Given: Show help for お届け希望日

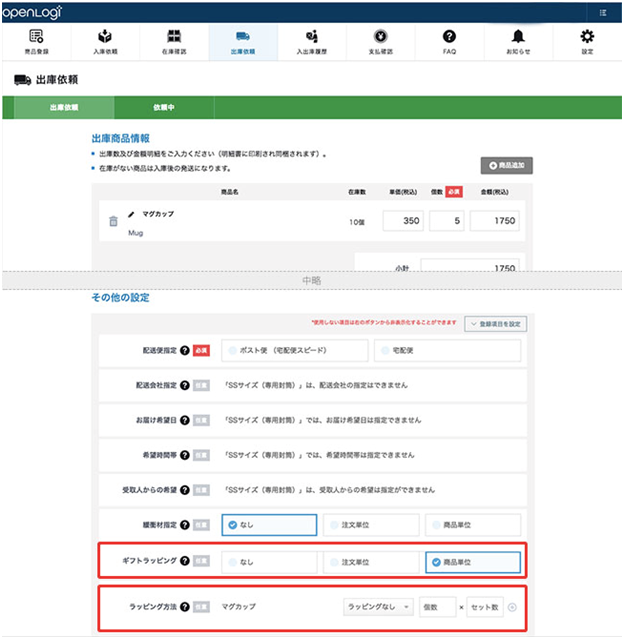Looking at the screenshot, I should click(185, 420).
